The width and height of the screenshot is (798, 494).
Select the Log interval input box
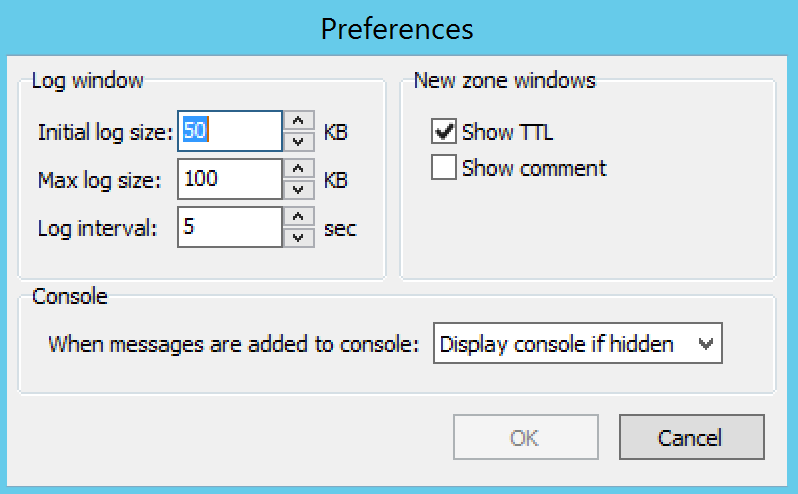[x=230, y=227]
